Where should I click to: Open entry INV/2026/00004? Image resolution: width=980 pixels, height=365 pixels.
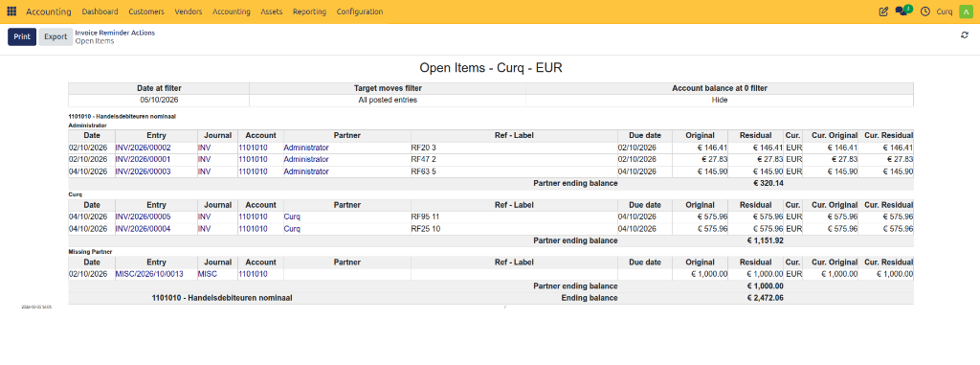tap(144, 229)
